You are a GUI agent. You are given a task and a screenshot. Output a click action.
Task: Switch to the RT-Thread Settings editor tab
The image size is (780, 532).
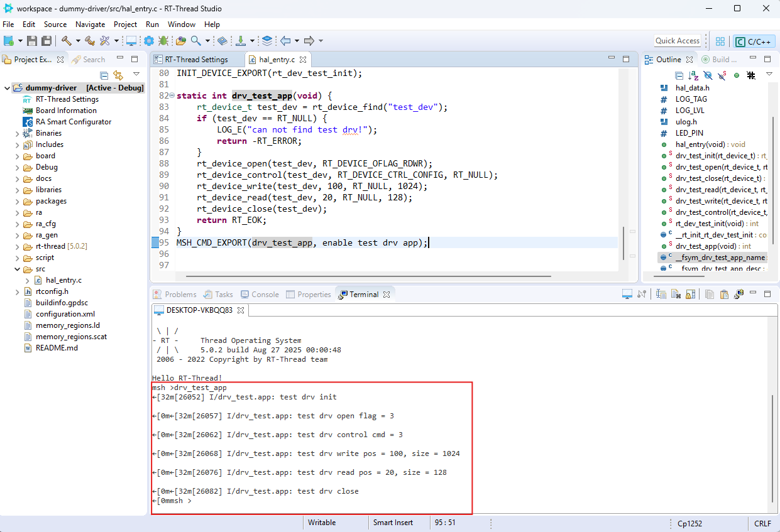[195, 60]
